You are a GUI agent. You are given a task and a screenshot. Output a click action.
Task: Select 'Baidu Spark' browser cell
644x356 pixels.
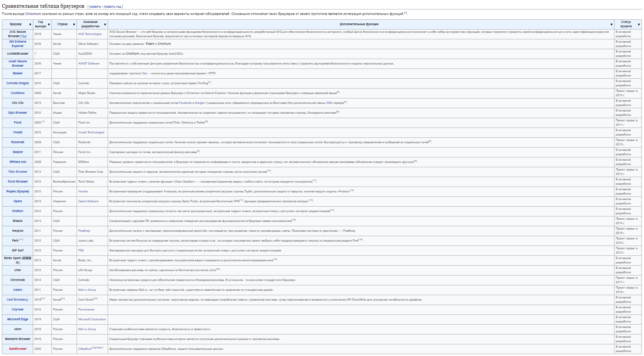[18, 260]
